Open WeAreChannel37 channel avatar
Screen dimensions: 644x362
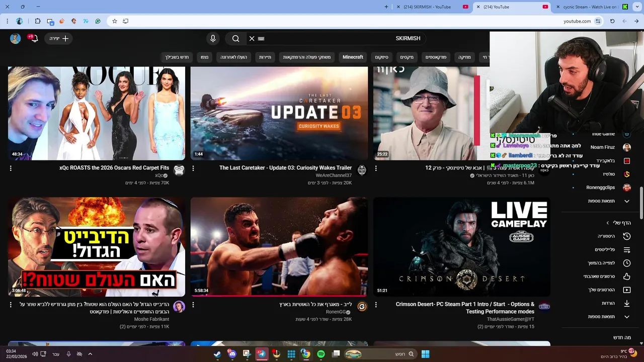[362, 170]
